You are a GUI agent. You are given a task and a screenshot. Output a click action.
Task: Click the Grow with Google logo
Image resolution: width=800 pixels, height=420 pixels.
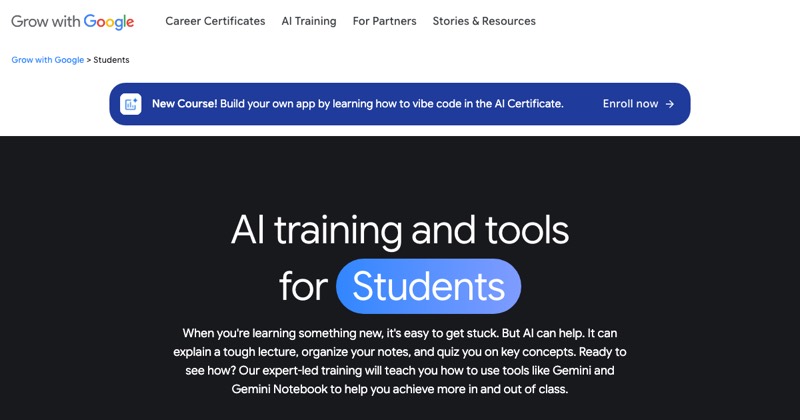(x=72, y=21)
